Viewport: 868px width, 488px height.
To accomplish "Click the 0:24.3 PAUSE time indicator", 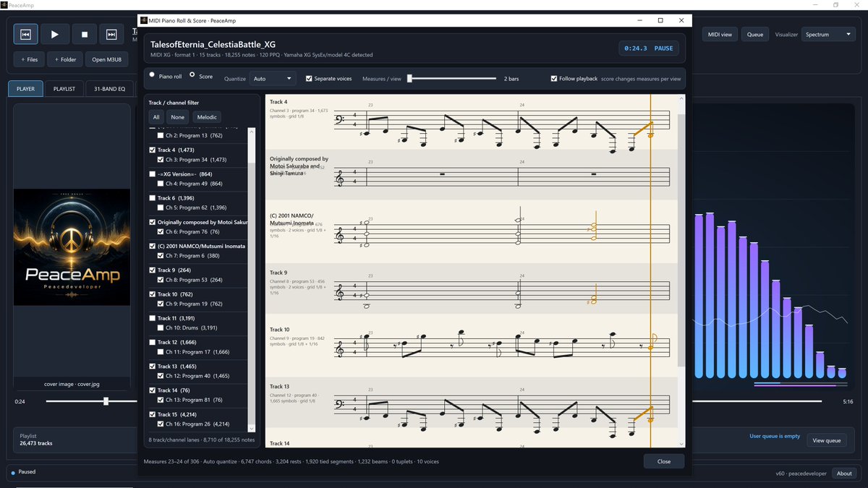I will click(x=648, y=48).
